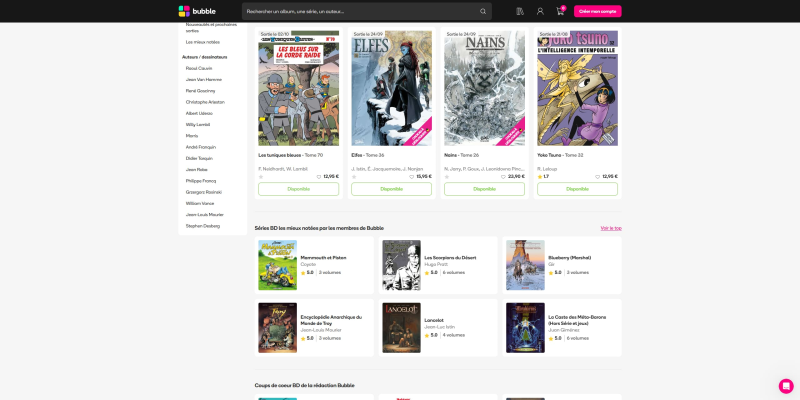Click rating star on Nains Tome 26 card
This screenshot has height=400, width=800.
tap(446, 177)
